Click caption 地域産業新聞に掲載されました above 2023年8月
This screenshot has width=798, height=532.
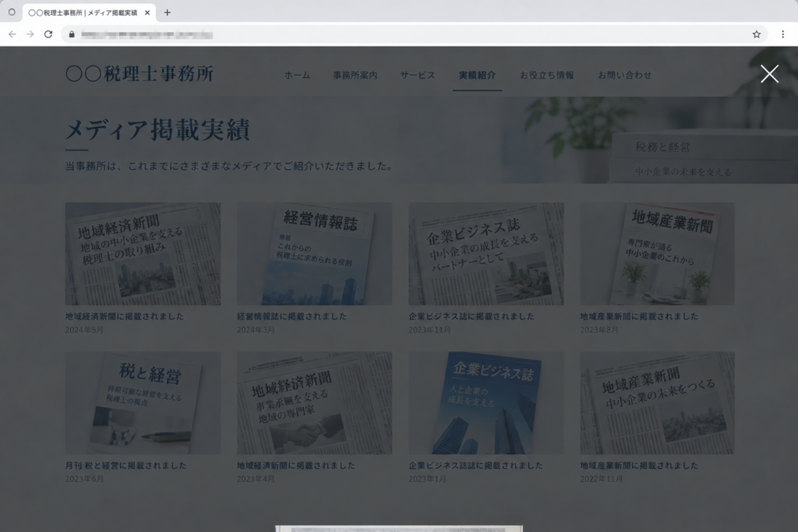(x=639, y=316)
